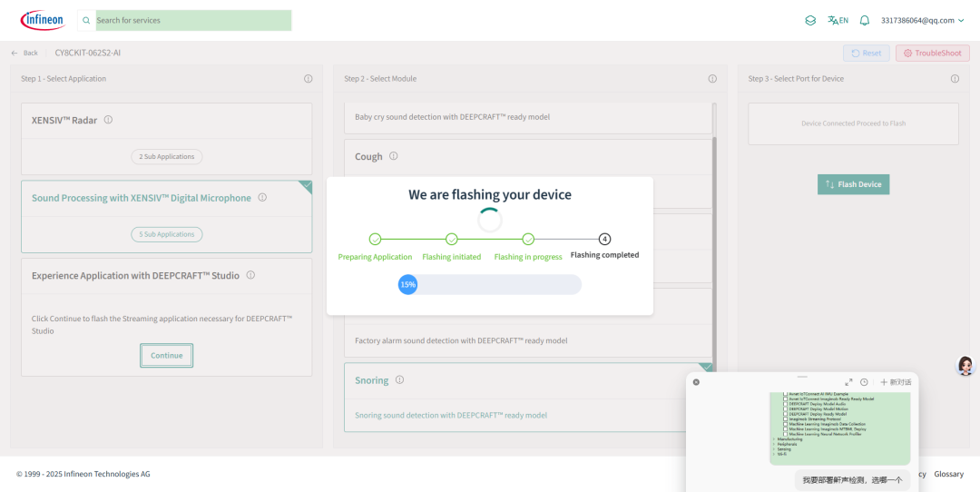Click the Reset button
This screenshot has height=492, width=980.
pyautogui.click(x=867, y=54)
